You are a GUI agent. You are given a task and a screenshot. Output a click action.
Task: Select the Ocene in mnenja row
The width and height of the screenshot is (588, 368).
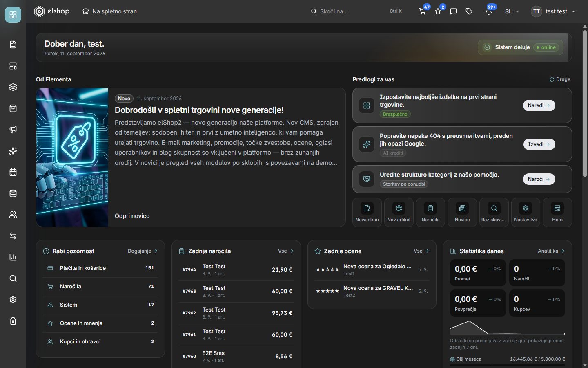pos(100,323)
